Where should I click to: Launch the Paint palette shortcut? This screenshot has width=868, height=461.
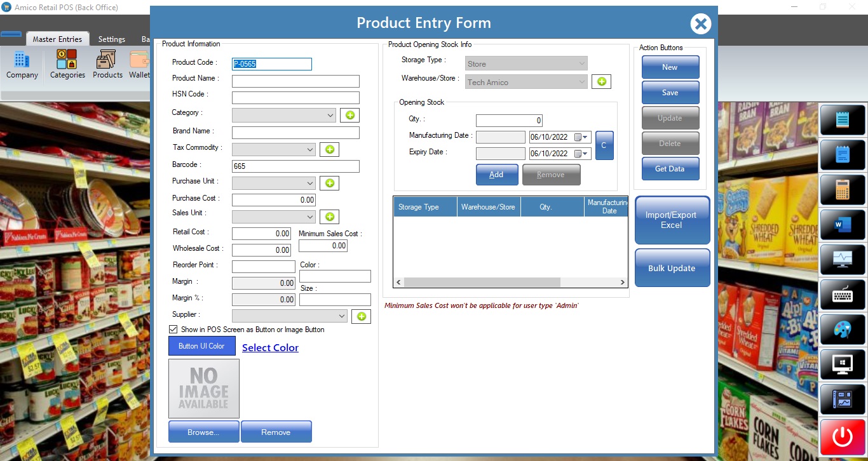point(843,329)
